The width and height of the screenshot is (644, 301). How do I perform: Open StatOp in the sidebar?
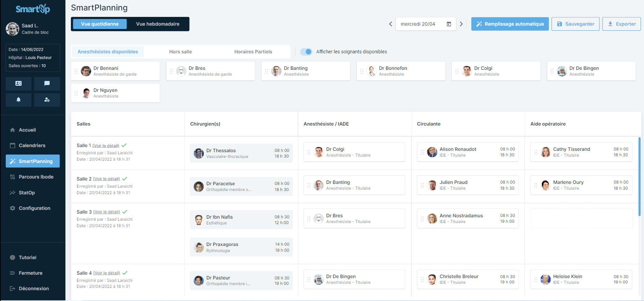pos(27,193)
